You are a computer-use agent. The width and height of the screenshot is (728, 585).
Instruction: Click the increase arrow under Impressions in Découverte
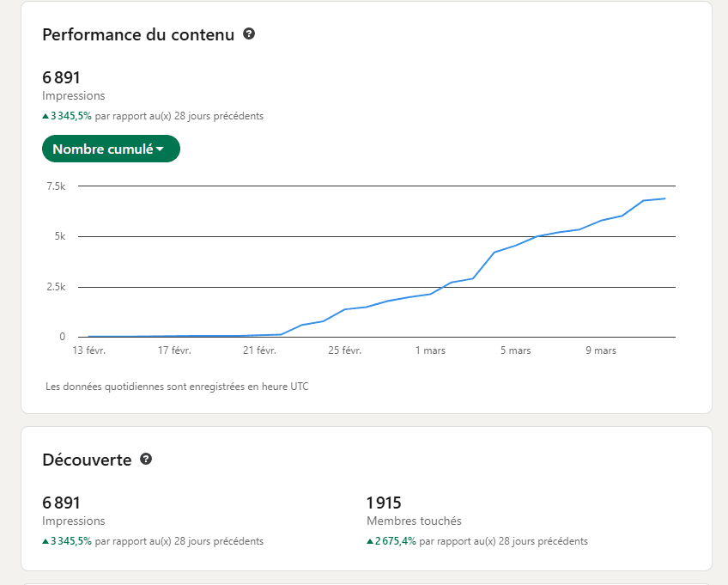45,541
